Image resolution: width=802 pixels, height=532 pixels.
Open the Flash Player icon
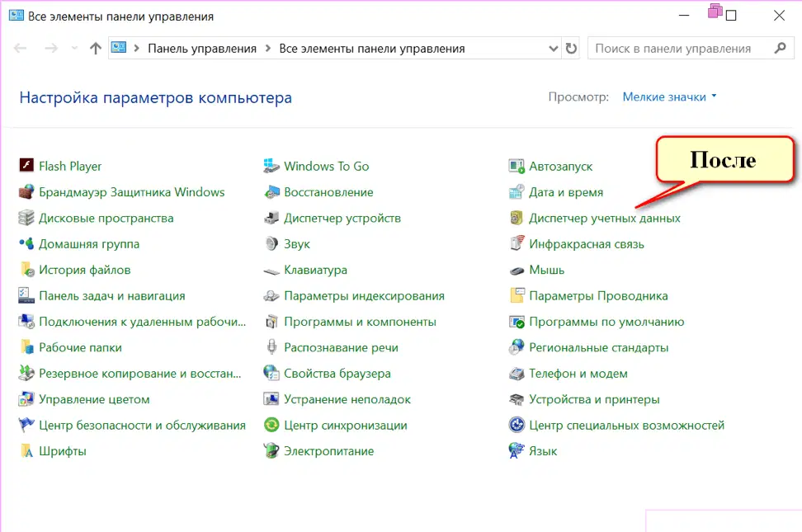coord(26,165)
